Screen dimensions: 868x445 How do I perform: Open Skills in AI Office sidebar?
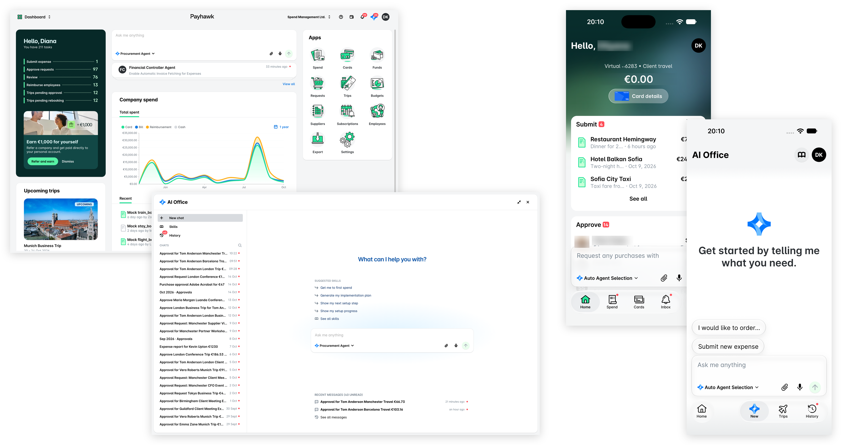[200, 227]
